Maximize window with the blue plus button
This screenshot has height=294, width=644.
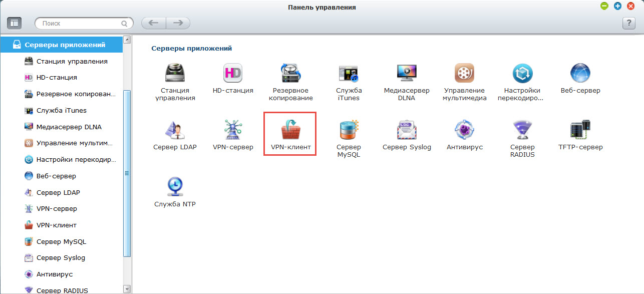tap(617, 6)
